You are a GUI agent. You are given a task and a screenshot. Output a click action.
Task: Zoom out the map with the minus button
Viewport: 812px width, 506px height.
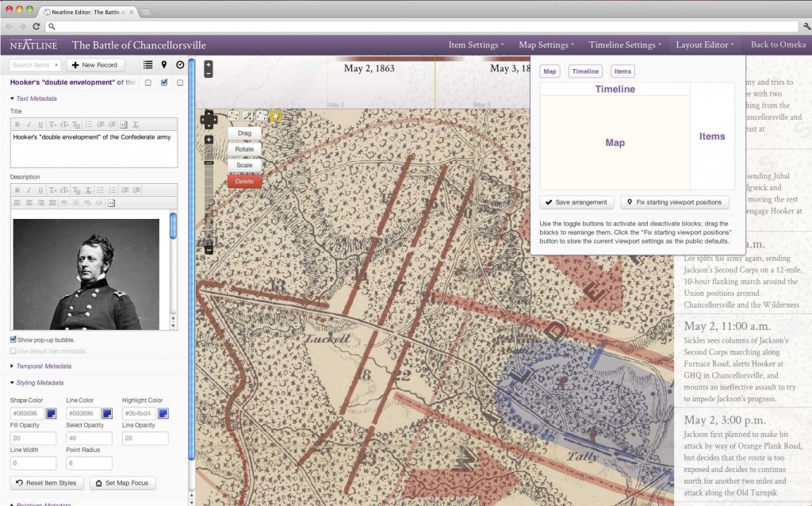[x=209, y=250]
